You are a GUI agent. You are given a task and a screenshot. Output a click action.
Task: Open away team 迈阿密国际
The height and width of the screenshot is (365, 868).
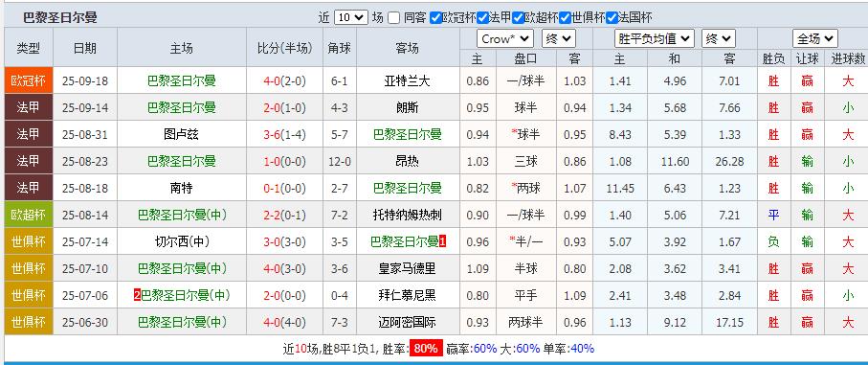(x=407, y=322)
